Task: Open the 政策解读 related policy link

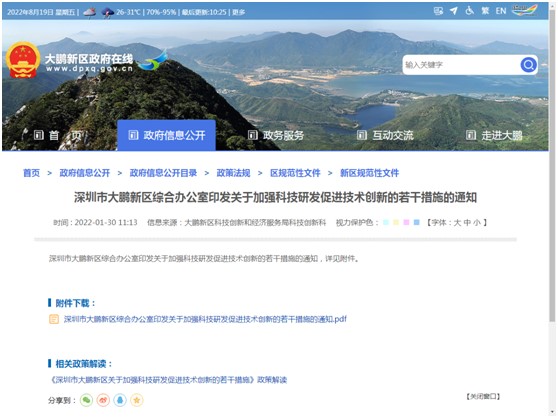Action: pos(168,380)
